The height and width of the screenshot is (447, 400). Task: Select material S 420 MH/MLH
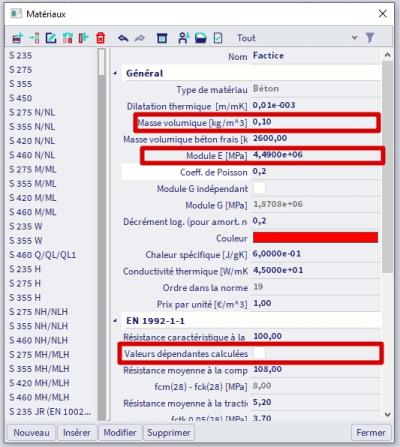(x=39, y=383)
